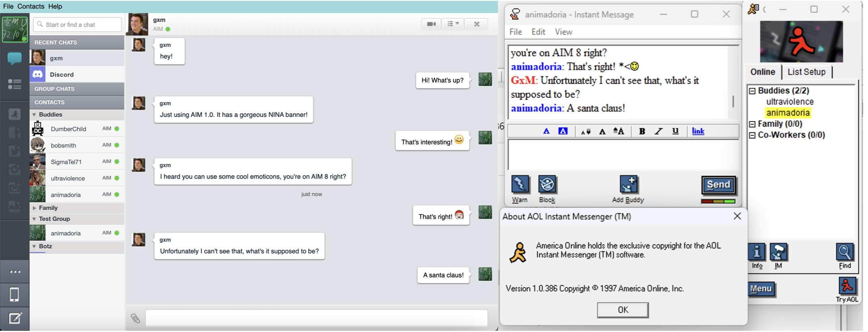Open the three-dots more options button
Screen dimensions: 868x332
(x=15, y=272)
